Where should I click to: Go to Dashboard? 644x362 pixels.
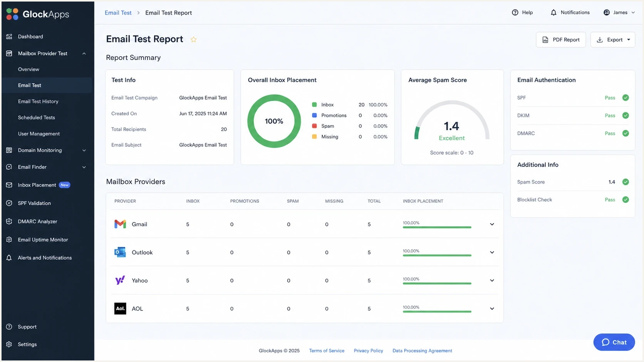(x=30, y=37)
